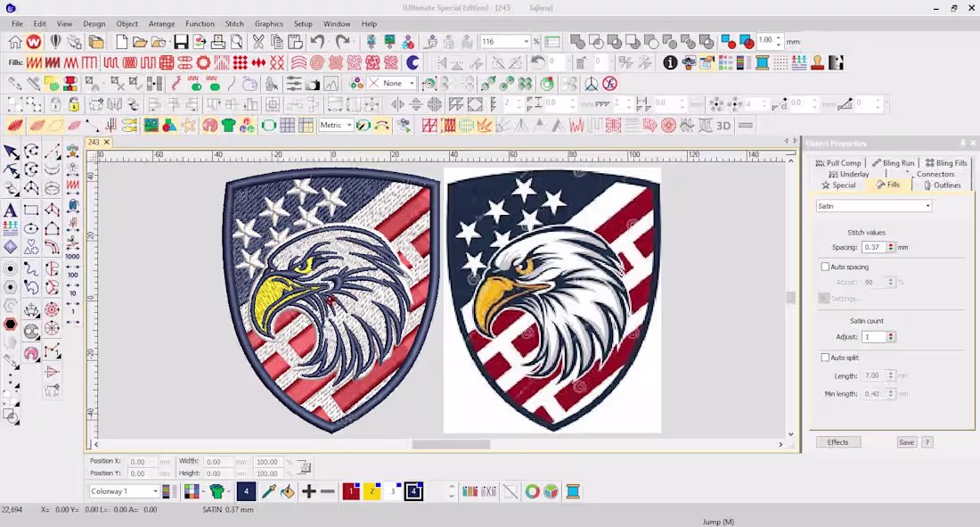Viewport: 980px width, 527px height.
Task: Click the Spacing value field
Action: pos(874,247)
